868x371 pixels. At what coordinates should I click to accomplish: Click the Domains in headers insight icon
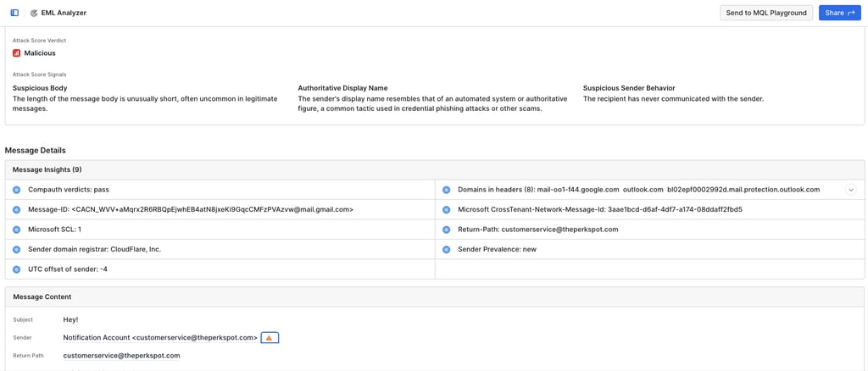446,190
